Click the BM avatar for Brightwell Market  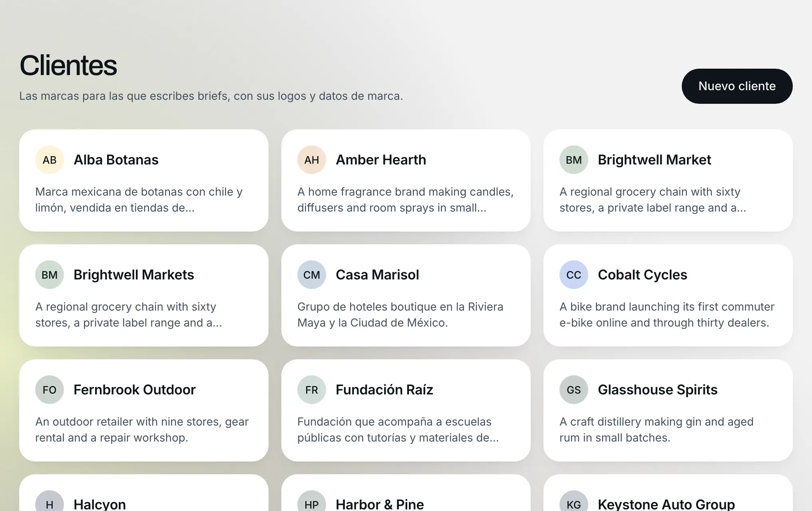click(x=574, y=160)
